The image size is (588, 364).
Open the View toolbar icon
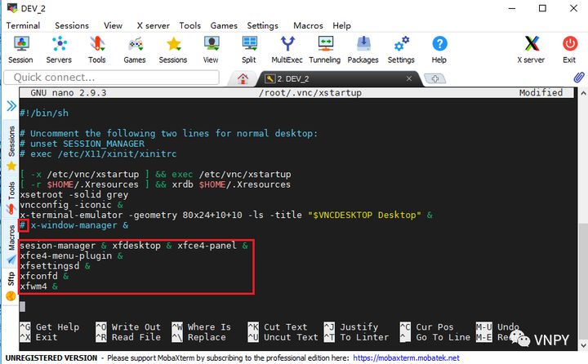(x=212, y=50)
